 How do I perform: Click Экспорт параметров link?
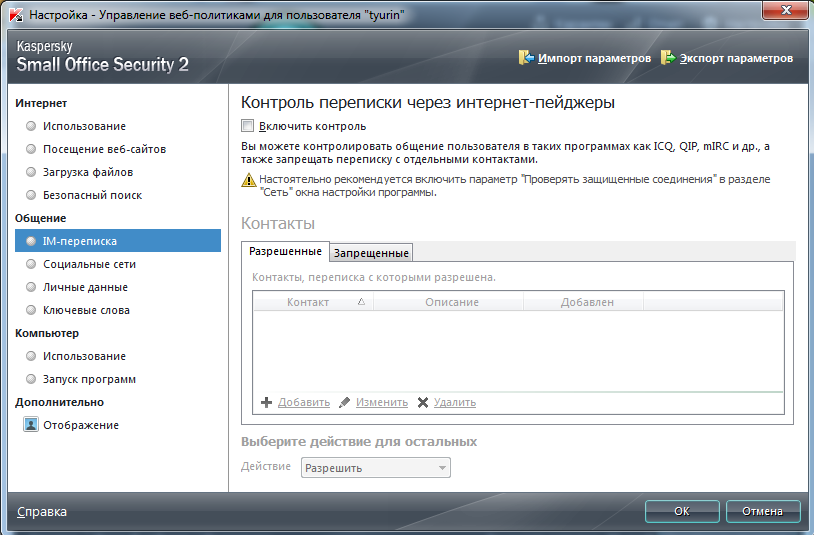click(736, 58)
